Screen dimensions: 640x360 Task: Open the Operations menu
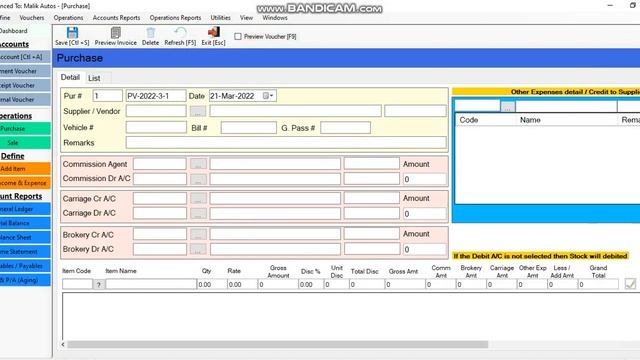pos(68,18)
